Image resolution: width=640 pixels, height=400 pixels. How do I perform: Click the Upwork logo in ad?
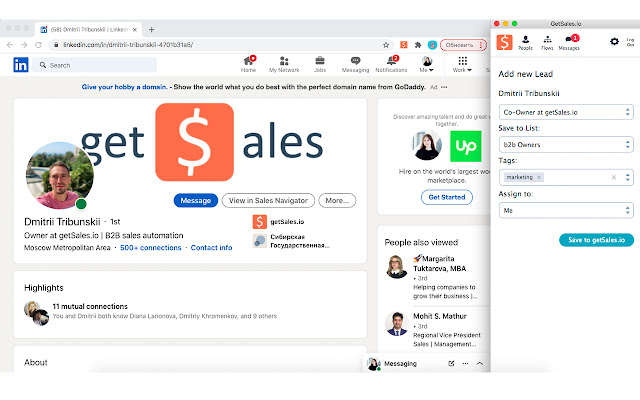(466, 146)
